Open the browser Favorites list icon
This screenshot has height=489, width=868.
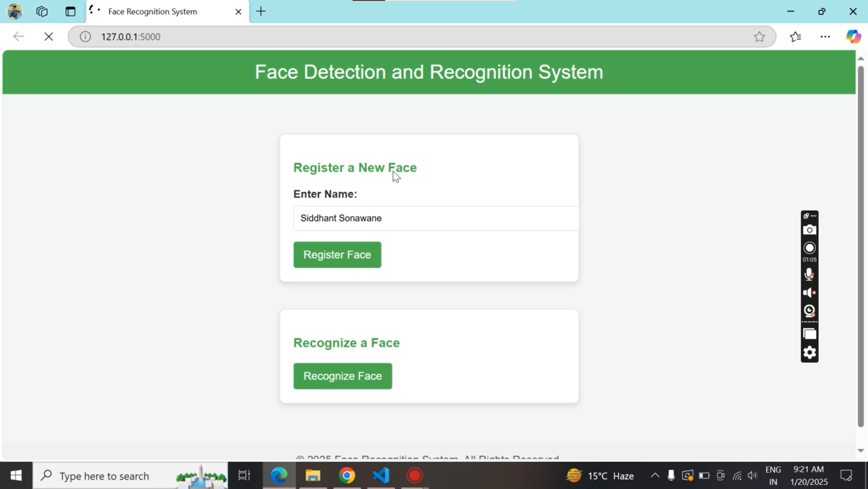pos(795,37)
